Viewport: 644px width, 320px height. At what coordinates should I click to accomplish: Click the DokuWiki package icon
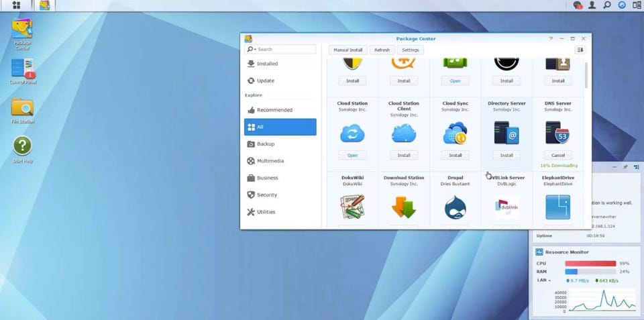coord(352,207)
